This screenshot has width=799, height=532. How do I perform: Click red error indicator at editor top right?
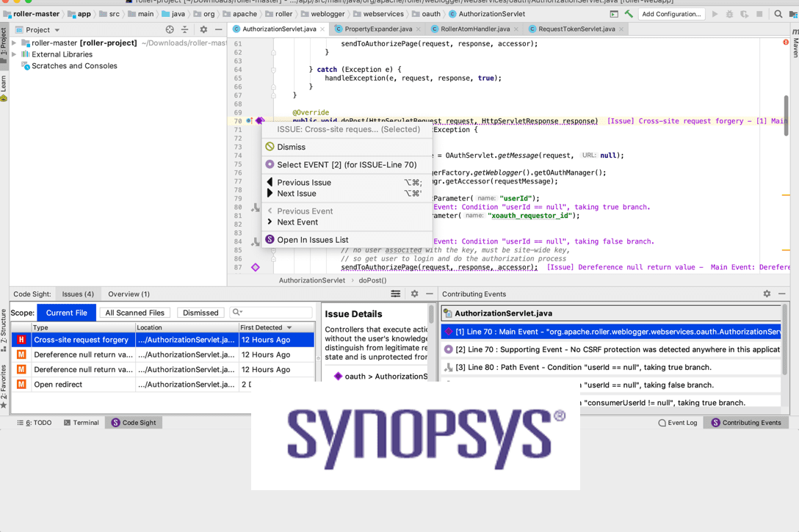tap(786, 43)
